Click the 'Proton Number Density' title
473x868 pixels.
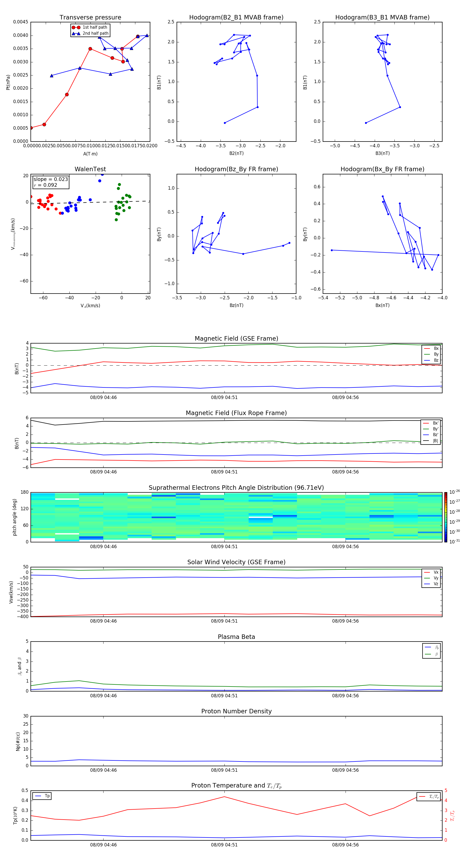[x=236, y=712]
